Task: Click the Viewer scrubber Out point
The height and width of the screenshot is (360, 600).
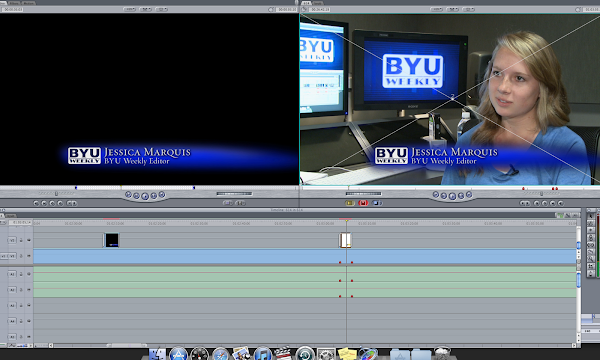Action: tap(194, 188)
